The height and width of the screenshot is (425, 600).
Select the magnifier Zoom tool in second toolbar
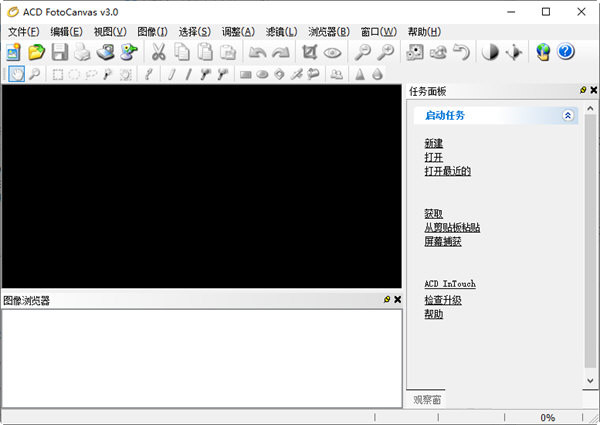34,74
